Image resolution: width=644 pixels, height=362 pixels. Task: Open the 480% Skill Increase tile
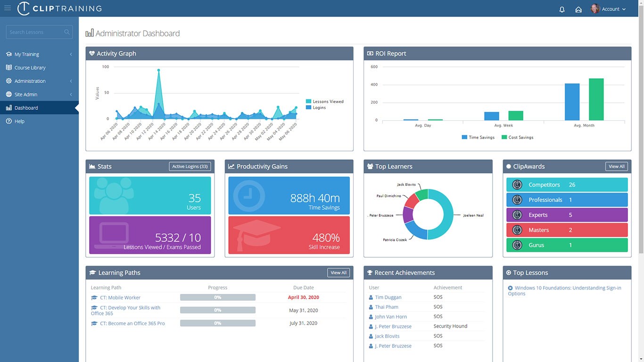[289, 235]
